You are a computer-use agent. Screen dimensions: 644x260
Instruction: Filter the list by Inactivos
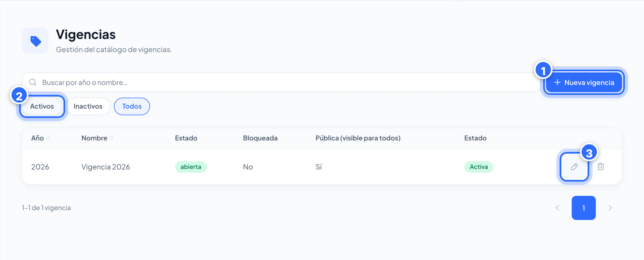88,106
